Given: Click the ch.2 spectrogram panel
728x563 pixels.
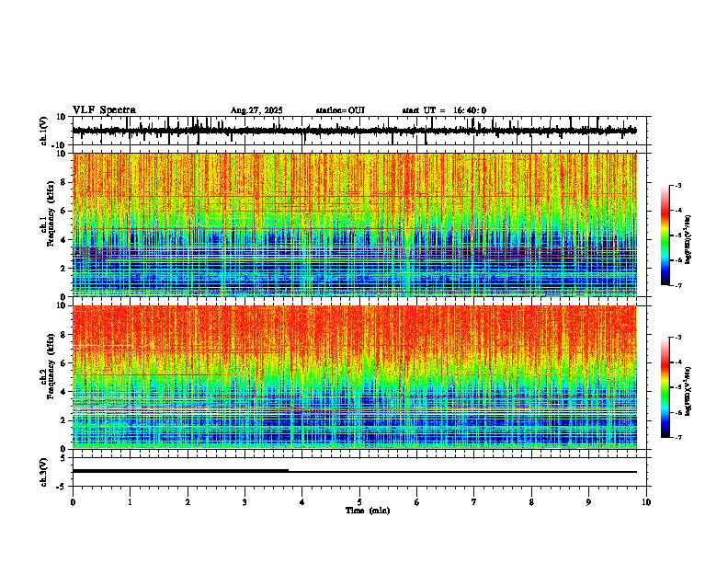Looking at the screenshot, I should point(354,377).
